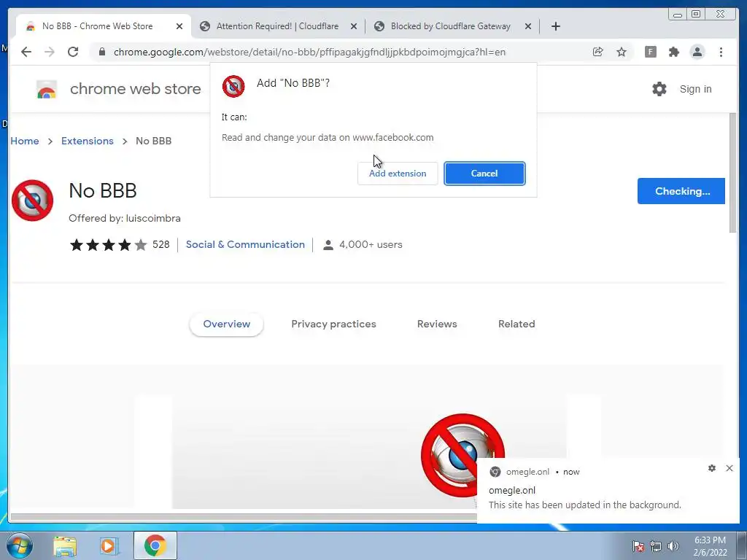Open the Action Center flag icon
The height and width of the screenshot is (560, 747).
click(x=638, y=546)
